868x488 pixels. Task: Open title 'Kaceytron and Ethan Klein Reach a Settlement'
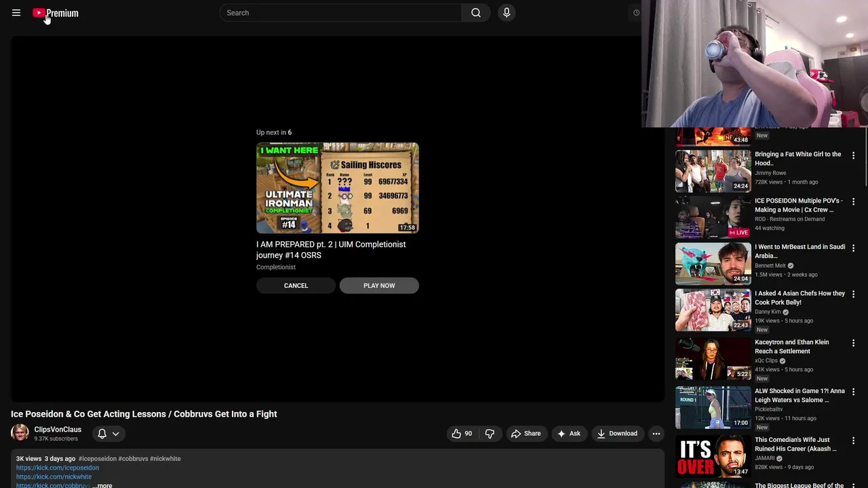[792, 346]
